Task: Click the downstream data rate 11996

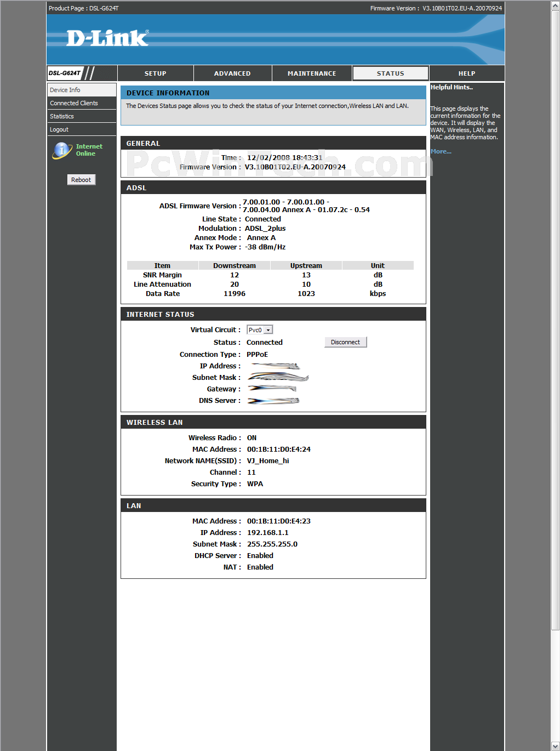Action: click(235, 294)
